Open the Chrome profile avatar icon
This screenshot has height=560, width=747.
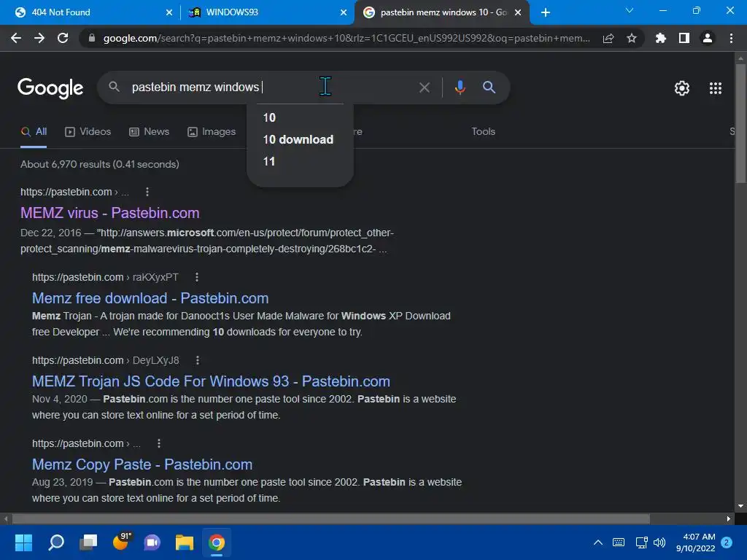click(x=708, y=38)
